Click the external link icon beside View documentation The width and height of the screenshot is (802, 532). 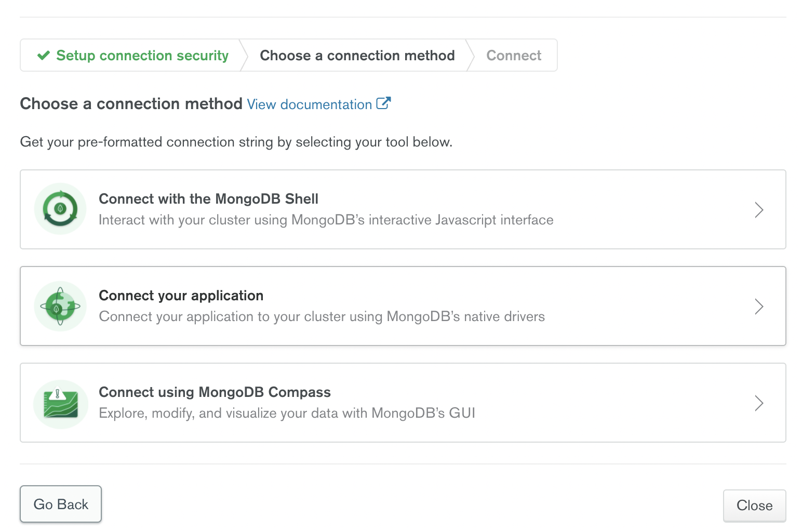tap(383, 103)
